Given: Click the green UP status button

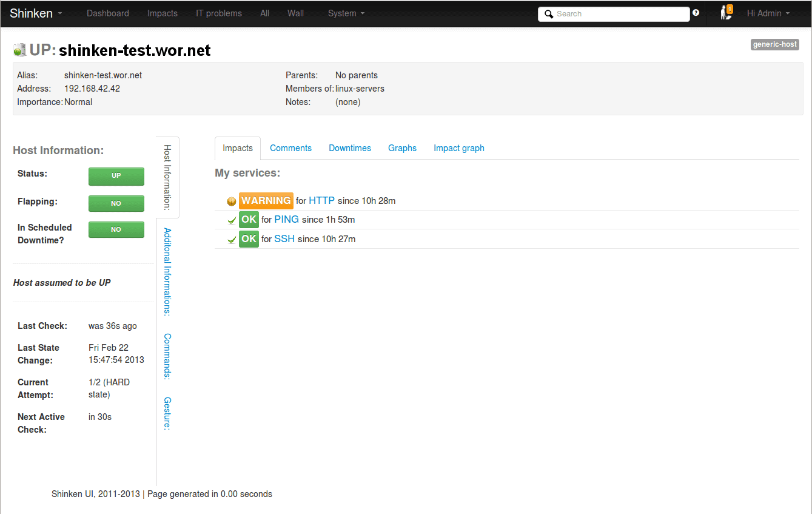Looking at the screenshot, I should 116,176.
